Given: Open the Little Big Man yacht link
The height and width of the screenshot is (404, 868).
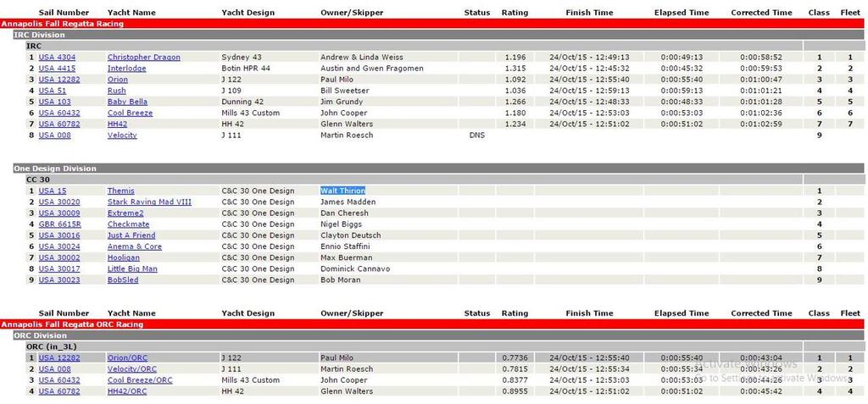Looking at the screenshot, I should (x=132, y=268).
